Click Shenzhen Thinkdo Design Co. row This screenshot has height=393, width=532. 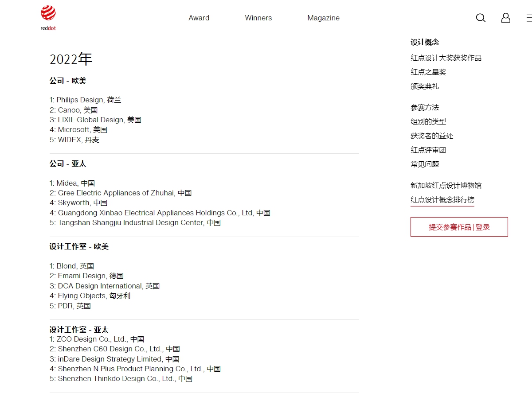121,379
